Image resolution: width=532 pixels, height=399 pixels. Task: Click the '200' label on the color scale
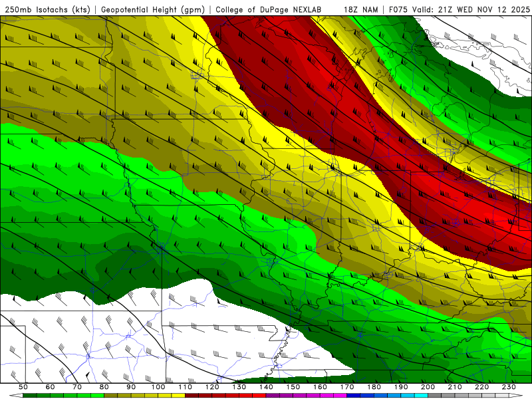click(x=428, y=387)
